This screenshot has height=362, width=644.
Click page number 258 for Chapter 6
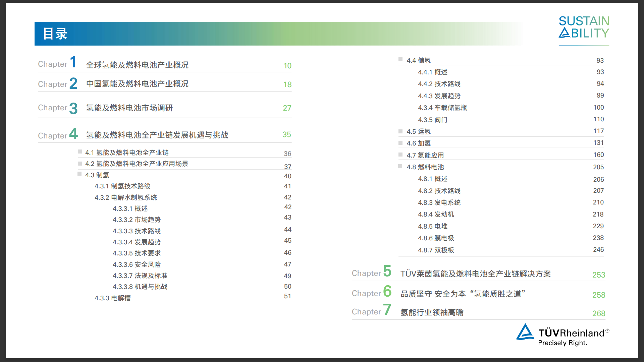598,295
